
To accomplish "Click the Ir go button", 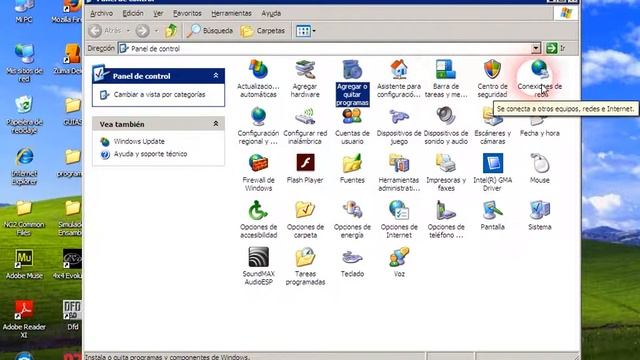I will 556,48.
